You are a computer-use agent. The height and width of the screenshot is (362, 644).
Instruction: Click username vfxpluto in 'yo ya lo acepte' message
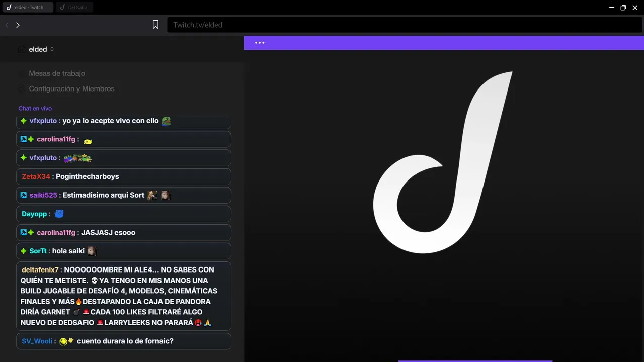tap(43, 121)
